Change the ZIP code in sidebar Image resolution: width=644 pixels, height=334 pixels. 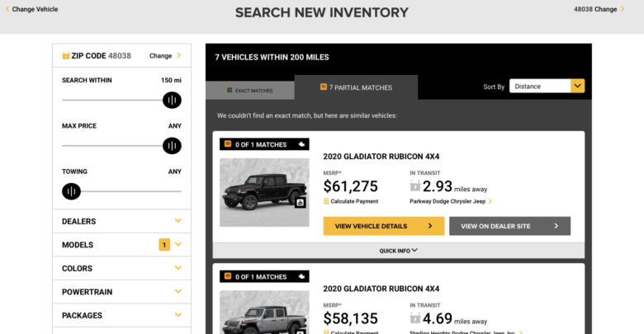pos(165,55)
